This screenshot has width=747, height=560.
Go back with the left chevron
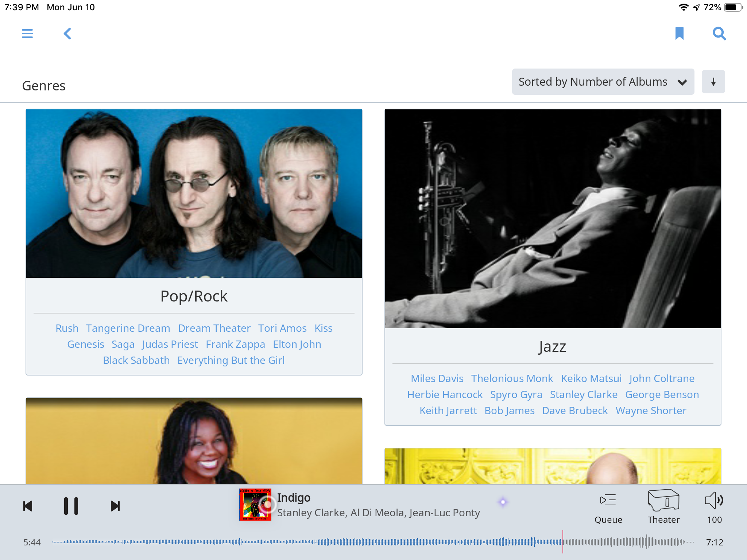(67, 34)
